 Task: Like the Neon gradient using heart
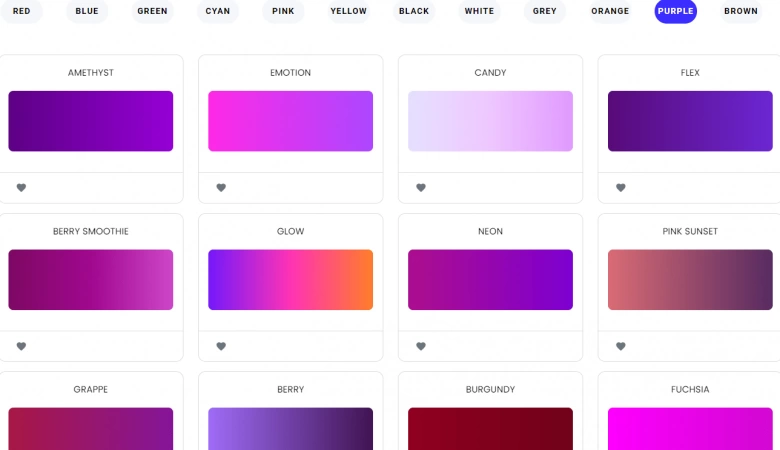(x=421, y=347)
